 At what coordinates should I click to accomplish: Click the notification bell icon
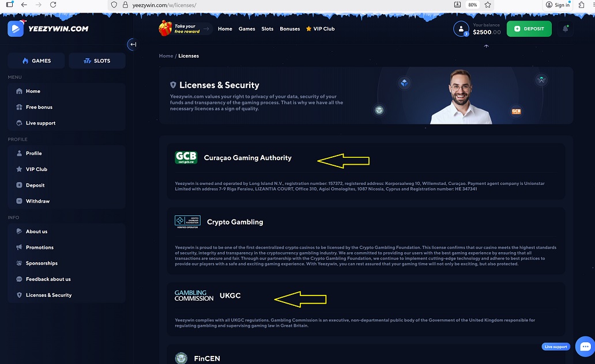coord(565,29)
